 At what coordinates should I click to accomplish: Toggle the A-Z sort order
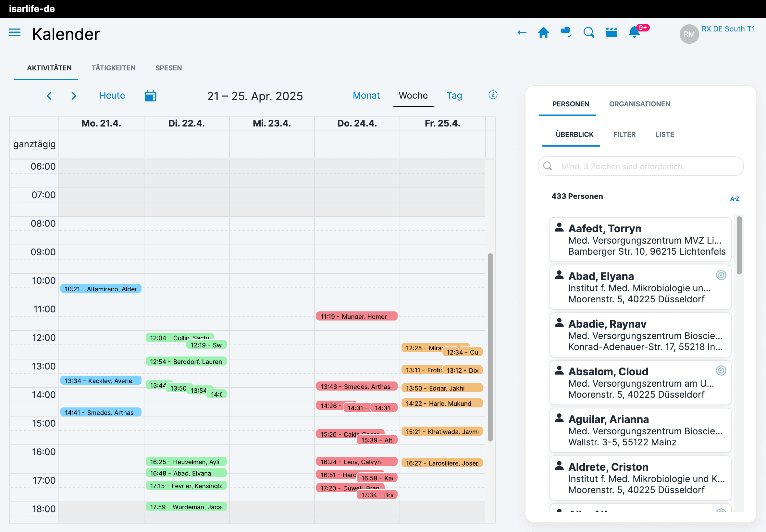[734, 199]
